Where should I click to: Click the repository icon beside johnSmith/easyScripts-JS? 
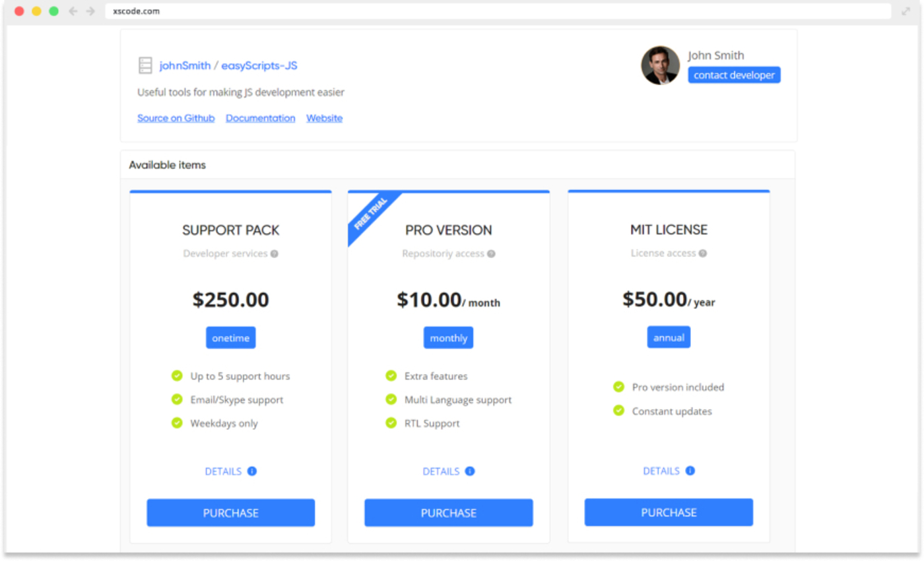[145, 65]
